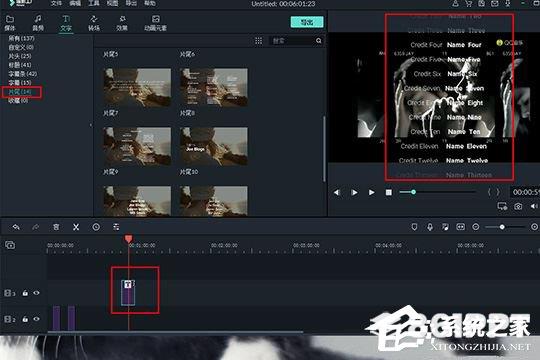Select the 片尾10 credits thumbnail
This screenshot has width=540, height=360.
tap(214, 201)
